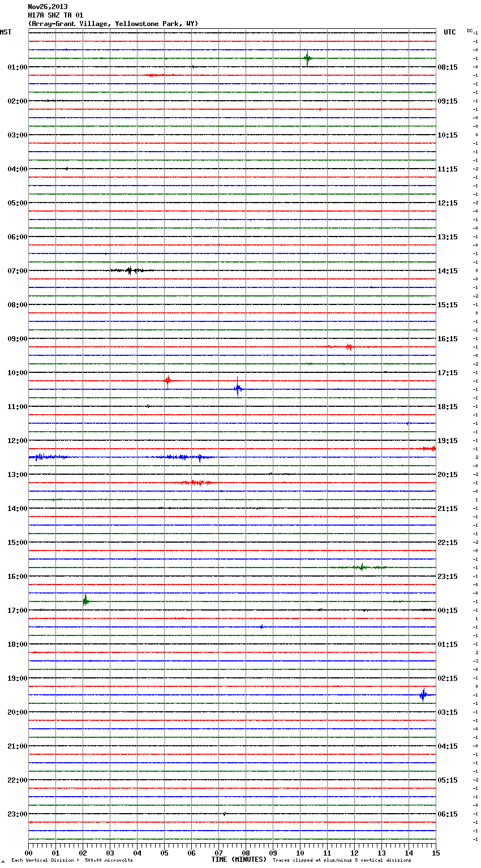Click the black seismic event on the 07:00 trace
This screenshot has width=481, height=868.
point(131,270)
